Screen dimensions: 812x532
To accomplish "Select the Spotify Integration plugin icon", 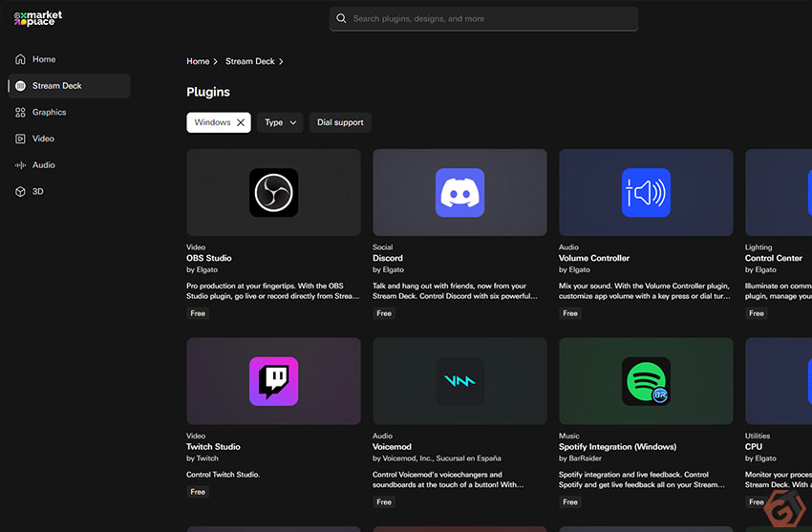I will 646,381.
